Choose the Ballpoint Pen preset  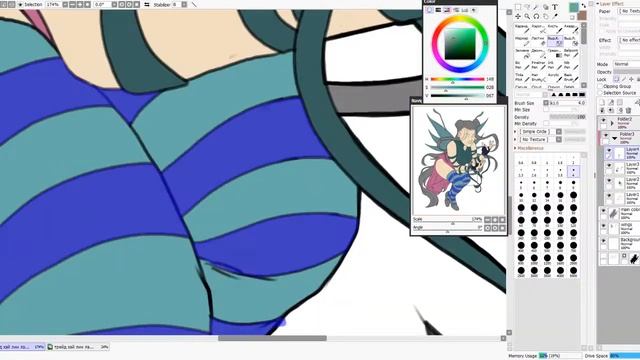tap(570, 53)
